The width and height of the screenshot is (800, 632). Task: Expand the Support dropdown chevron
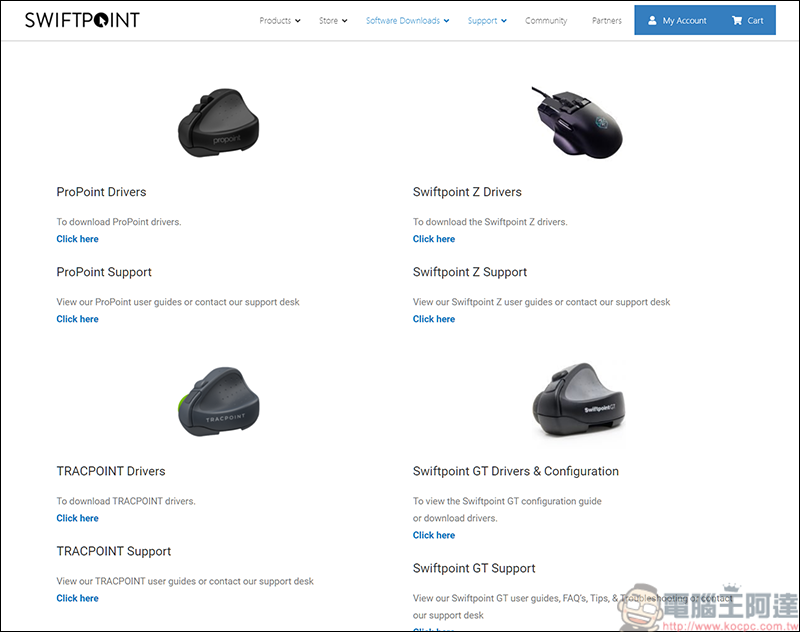[504, 21]
